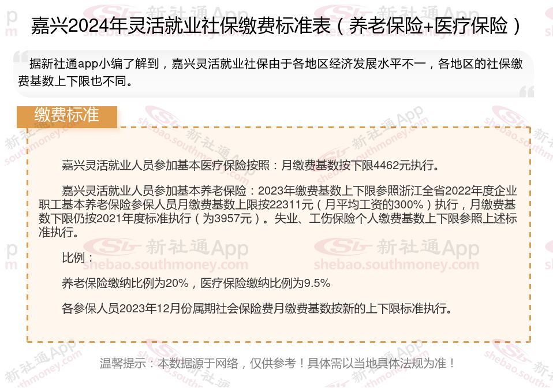Click the 养老保险+医疗保险 part of the title

point(428,25)
